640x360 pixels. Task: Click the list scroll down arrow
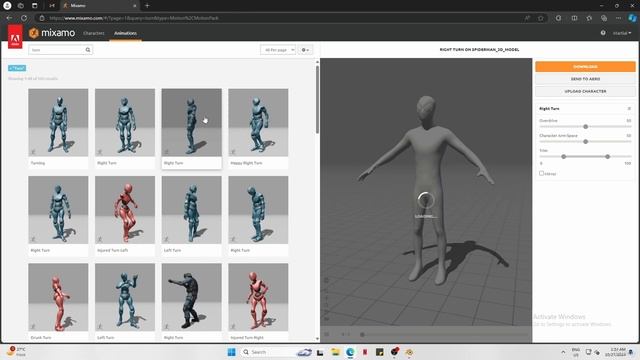pos(317,339)
